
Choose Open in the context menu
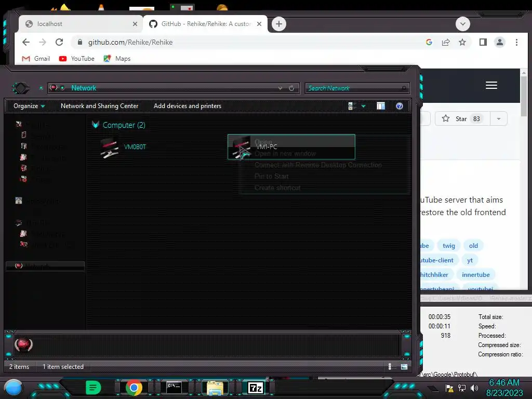pos(263,141)
